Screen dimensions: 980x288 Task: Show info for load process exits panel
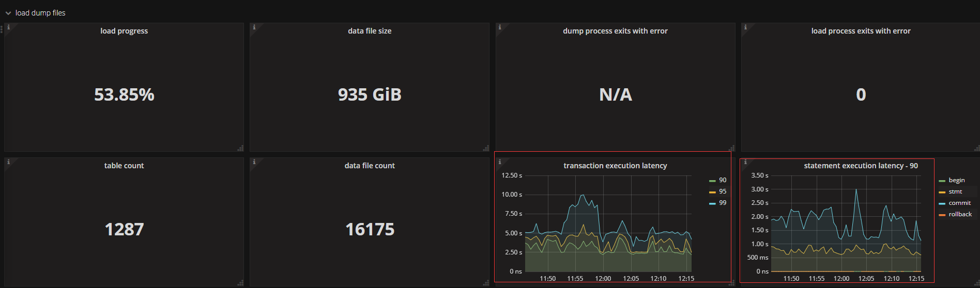pos(745,27)
